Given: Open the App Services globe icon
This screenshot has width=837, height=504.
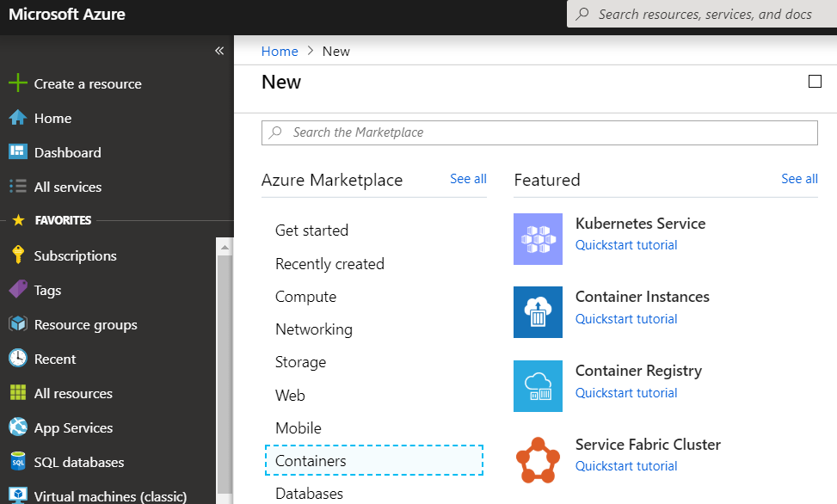Looking at the screenshot, I should pyautogui.click(x=17, y=427).
